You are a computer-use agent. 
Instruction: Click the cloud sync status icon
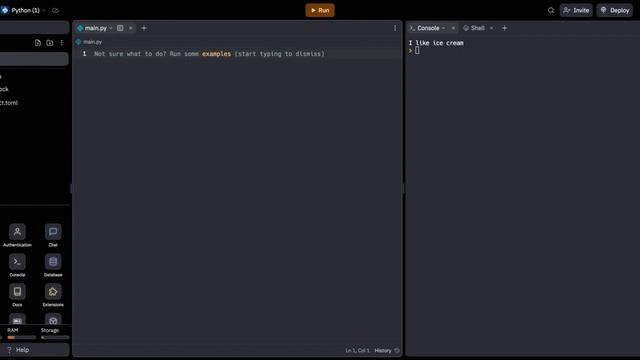(55, 10)
